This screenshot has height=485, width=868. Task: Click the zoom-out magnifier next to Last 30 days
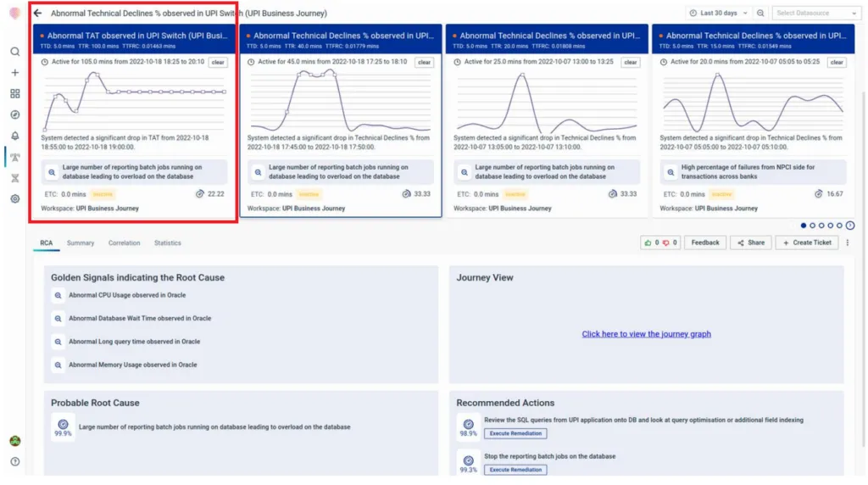click(760, 13)
